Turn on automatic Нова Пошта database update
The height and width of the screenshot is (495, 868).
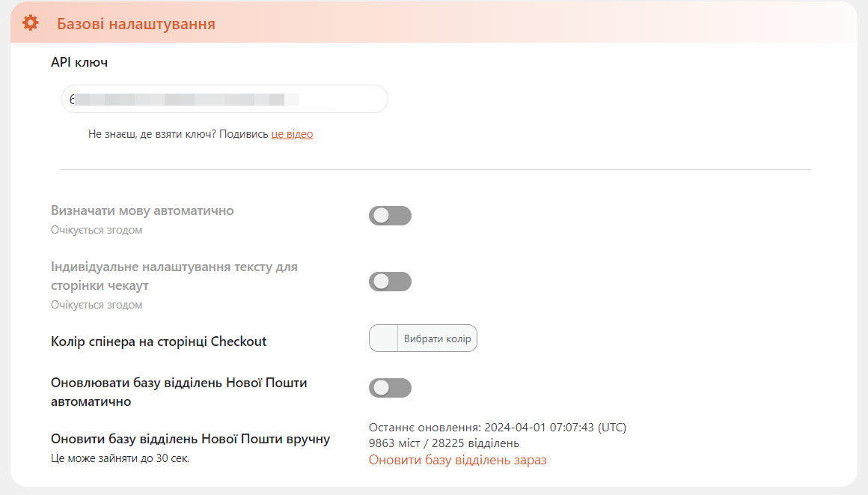click(x=391, y=388)
